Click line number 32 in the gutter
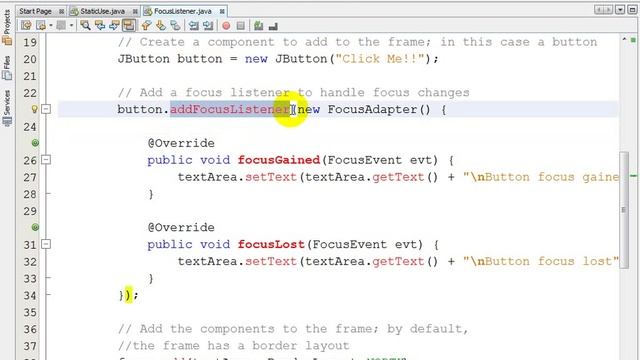Screen dimensions: 640x360 click(30, 262)
